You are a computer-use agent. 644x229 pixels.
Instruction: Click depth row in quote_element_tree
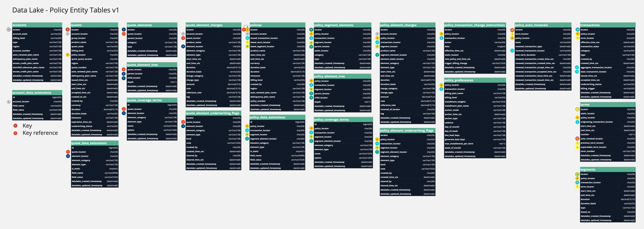point(152,82)
